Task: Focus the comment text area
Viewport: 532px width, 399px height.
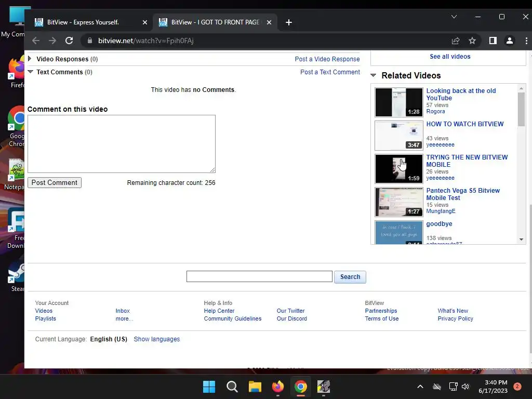Action: (x=122, y=144)
